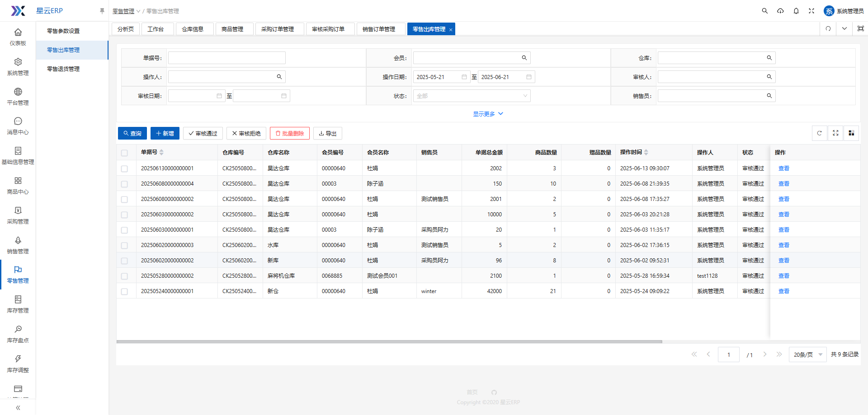Switch to the 商品管理 tab
The image size is (868, 415).
tap(232, 29)
